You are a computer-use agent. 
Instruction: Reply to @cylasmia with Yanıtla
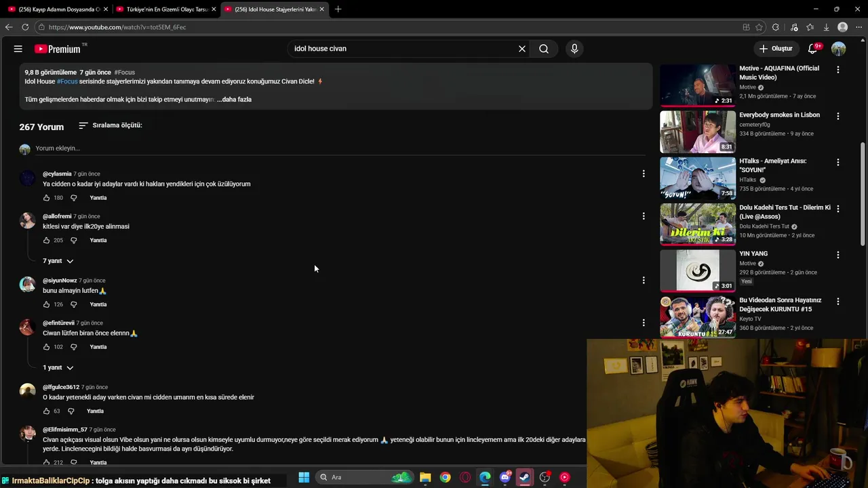[x=98, y=198]
